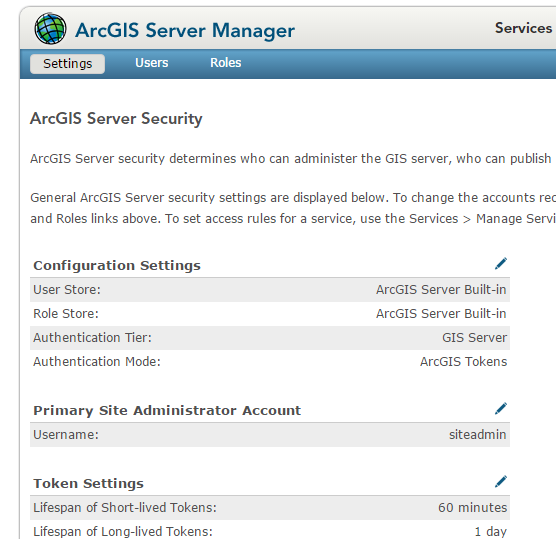Select Role Store value ArcGIS Server Built-in
556x539 pixels.
point(441,314)
